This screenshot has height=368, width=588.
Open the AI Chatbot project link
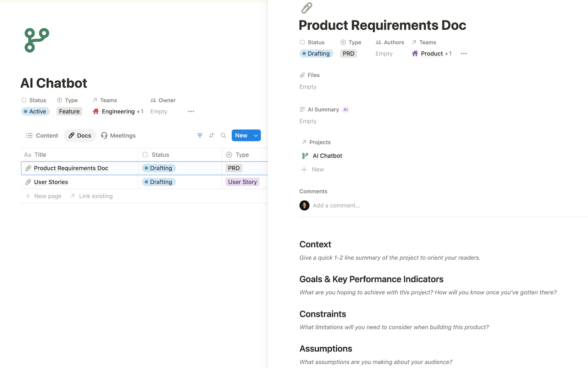click(327, 156)
